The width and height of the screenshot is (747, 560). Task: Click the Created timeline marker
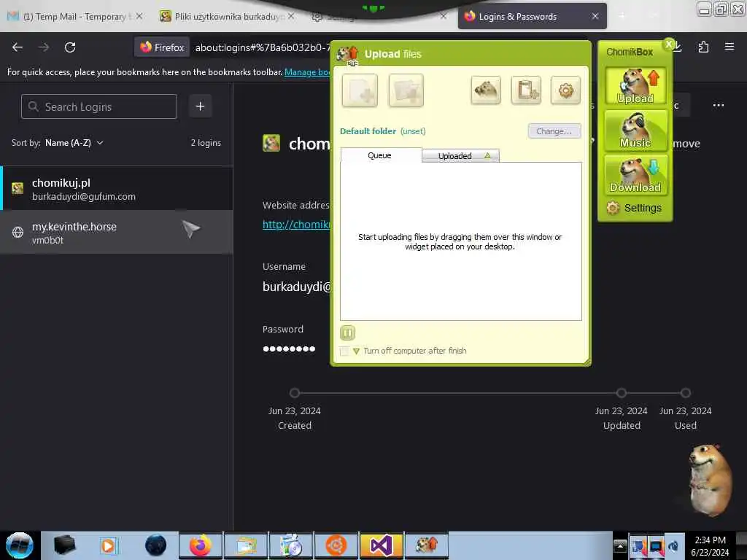(x=295, y=393)
